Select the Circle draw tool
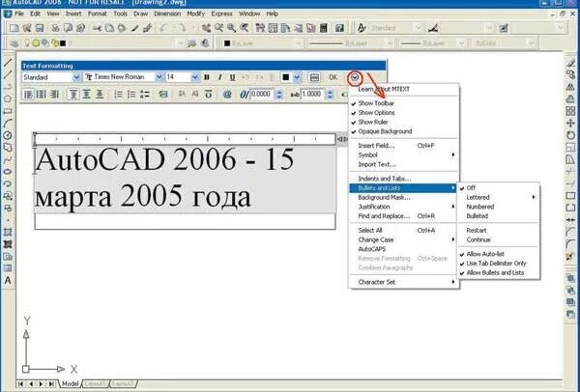 pos(8,135)
